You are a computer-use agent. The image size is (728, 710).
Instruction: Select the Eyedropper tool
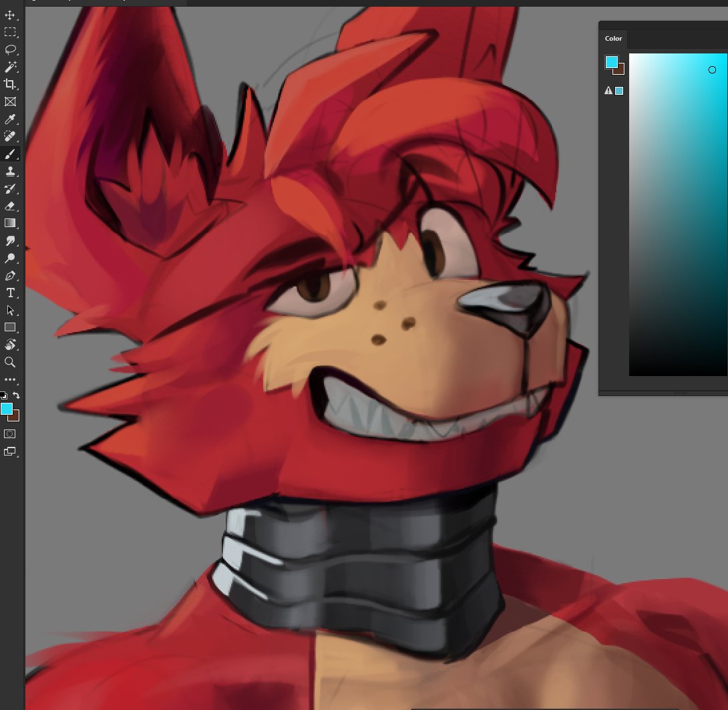coord(10,120)
